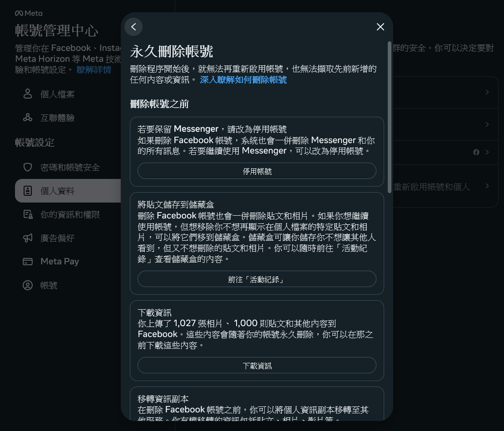
Task: Click the 帳號 profile circle icon
Action: point(28,285)
